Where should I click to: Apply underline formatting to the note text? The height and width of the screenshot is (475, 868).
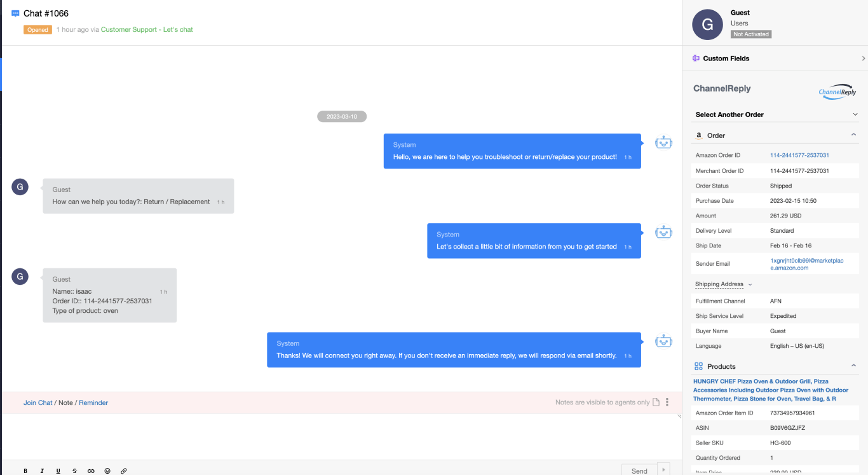tap(58, 471)
